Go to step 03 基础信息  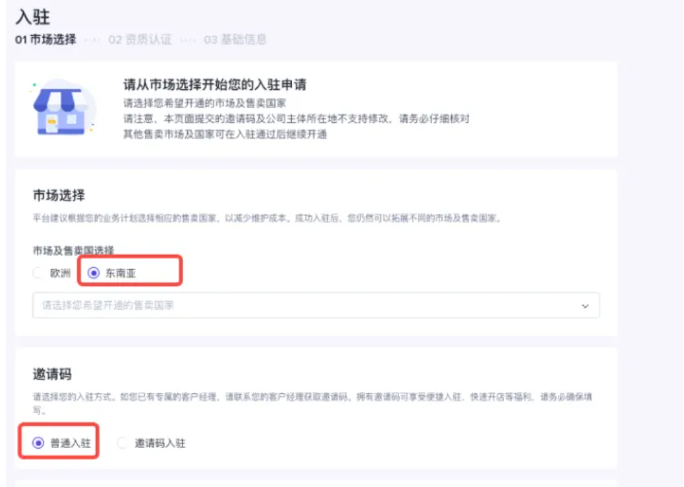click(235, 40)
